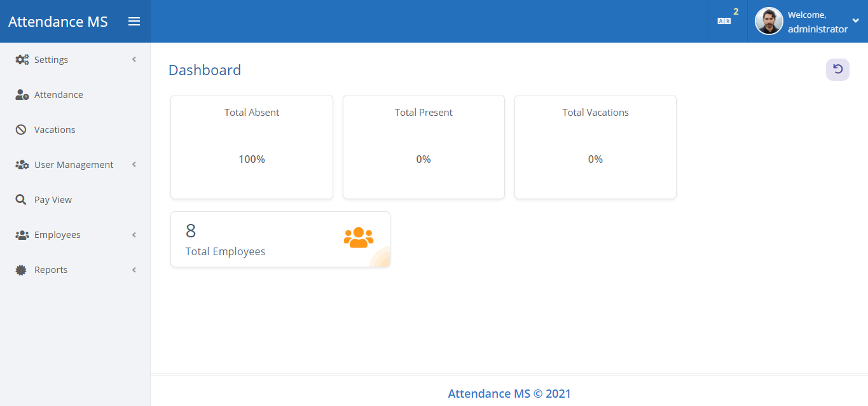Viewport: 868px width, 406px height.
Task: Toggle the sidebar with the hamburger icon
Action: point(134,22)
